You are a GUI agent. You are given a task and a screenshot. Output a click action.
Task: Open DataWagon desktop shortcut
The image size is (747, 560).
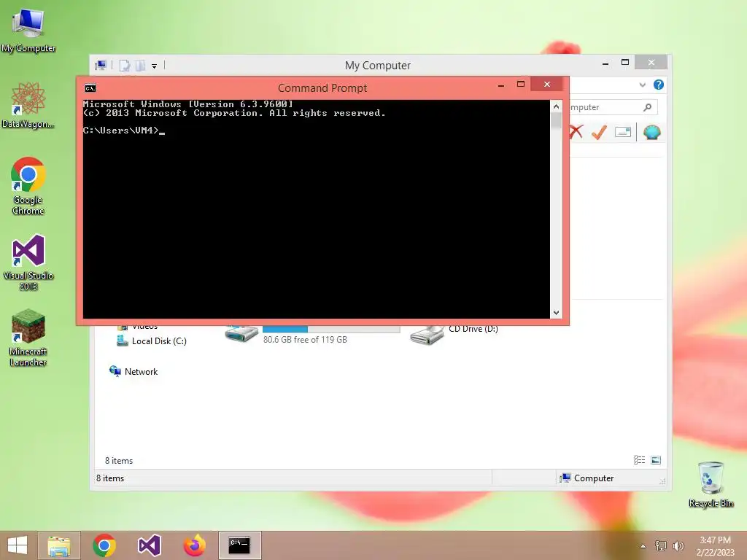coord(28,105)
